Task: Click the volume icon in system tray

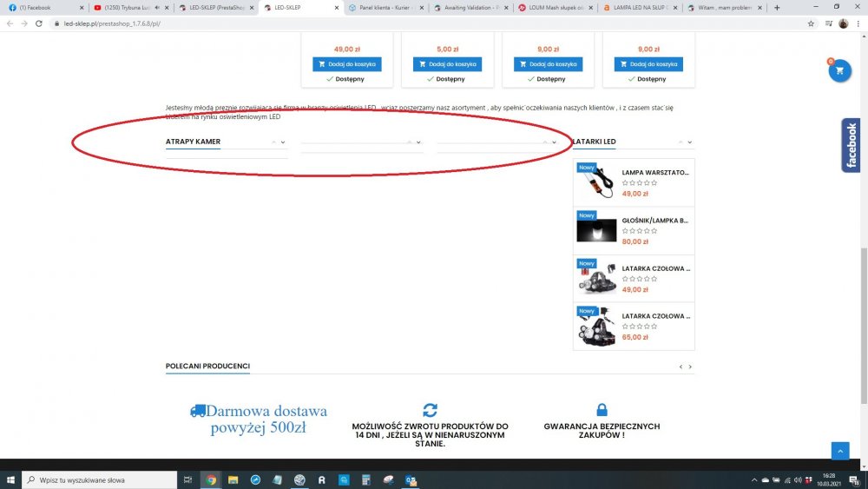Action: (798, 480)
